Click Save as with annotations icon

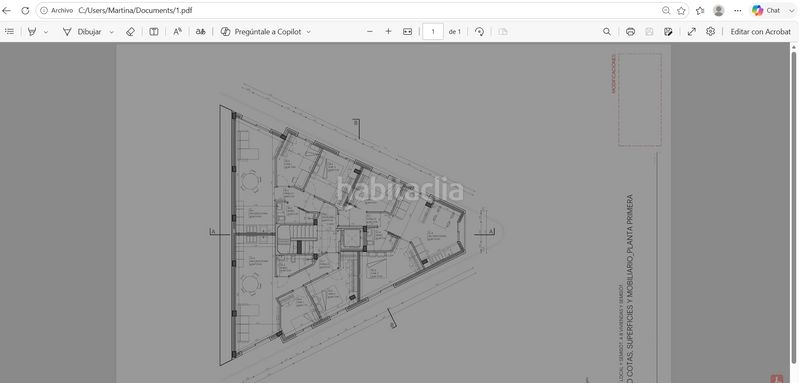[x=668, y=32]
